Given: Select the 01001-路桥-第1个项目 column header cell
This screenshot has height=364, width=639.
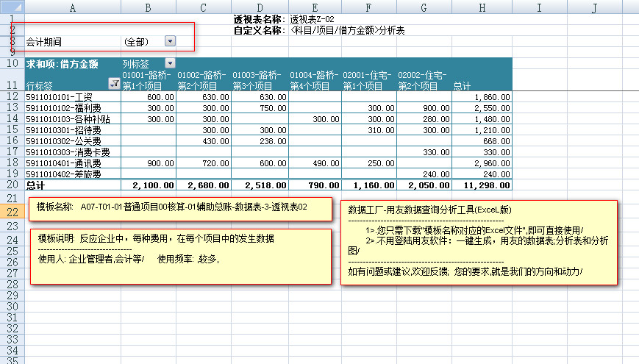Looking at the screenshot, I should click(149, 80).
